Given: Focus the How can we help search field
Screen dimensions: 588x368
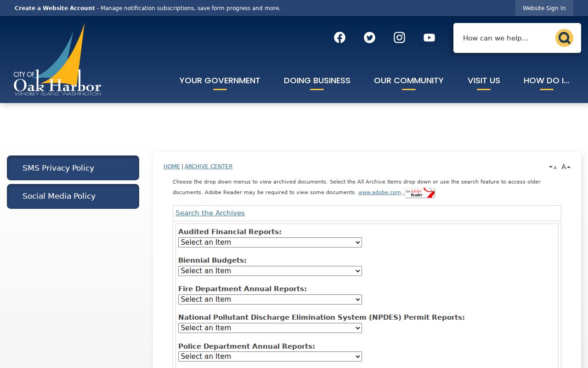Looking at the screenshot, I should pos(505,38).
